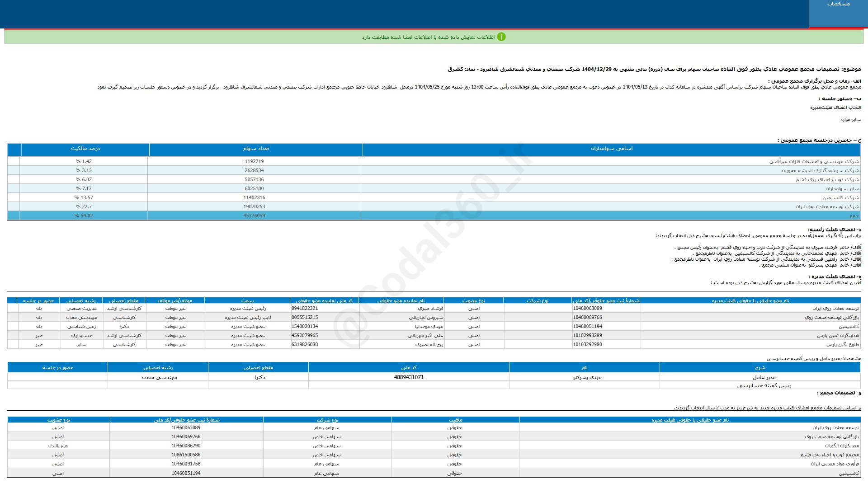Click the ownership percentage 6.02 %
The width and height of the screenshot is (868, 488).
[84, 179]
